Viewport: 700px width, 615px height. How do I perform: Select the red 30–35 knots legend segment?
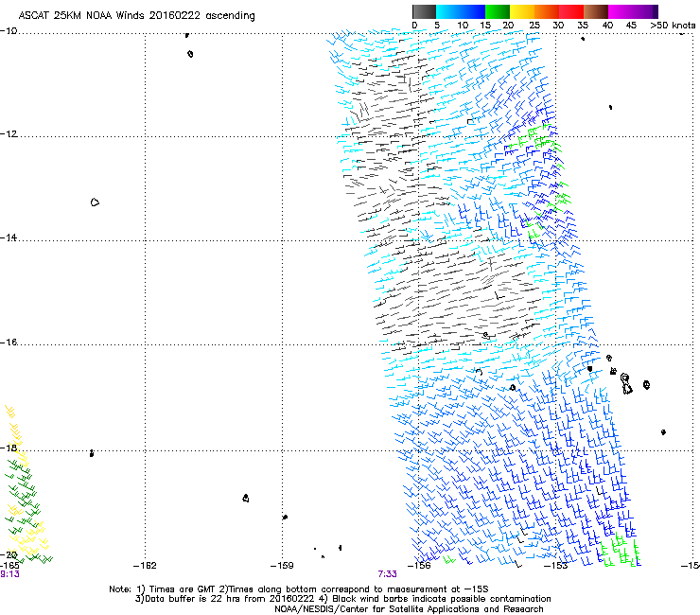click(x=571, y=11)
